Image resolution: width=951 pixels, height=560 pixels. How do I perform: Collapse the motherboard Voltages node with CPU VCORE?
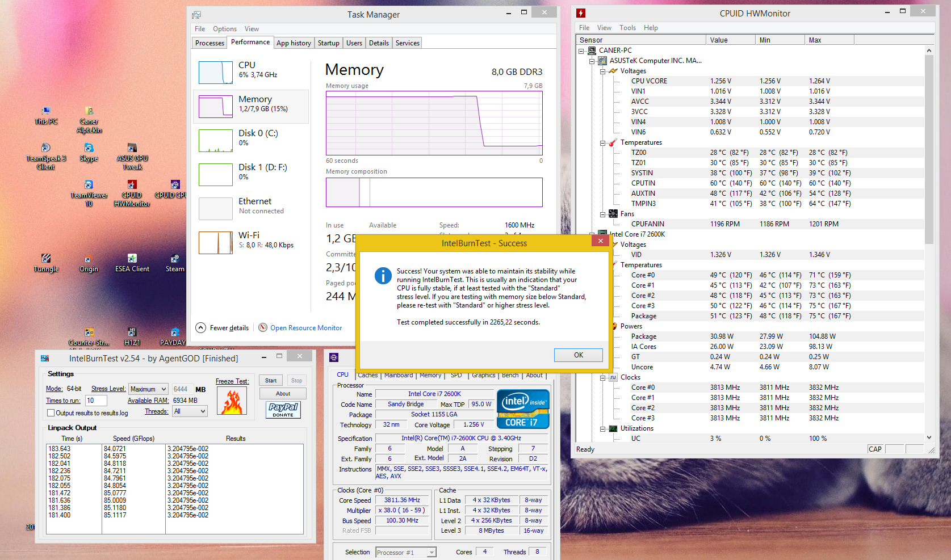click(x=603, y=71)
